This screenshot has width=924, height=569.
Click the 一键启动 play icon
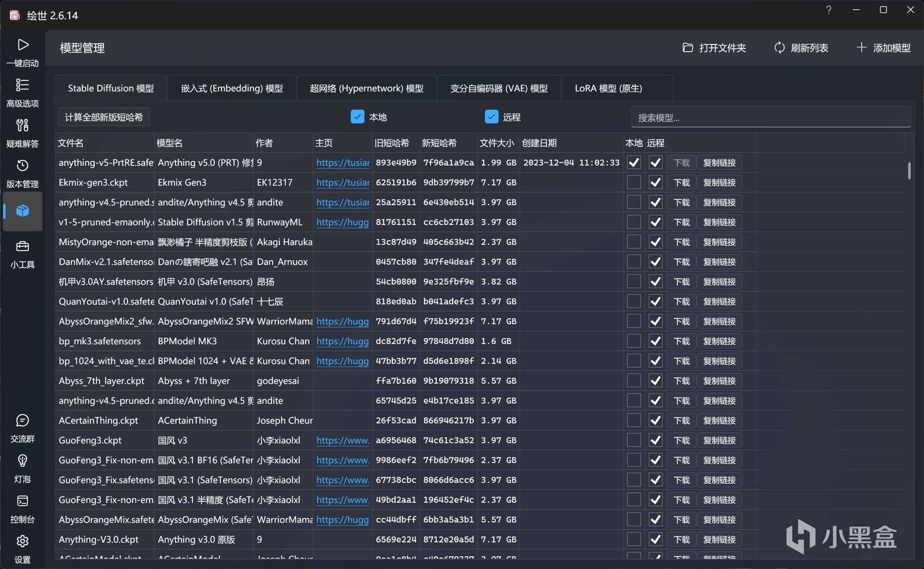[22, 45]
